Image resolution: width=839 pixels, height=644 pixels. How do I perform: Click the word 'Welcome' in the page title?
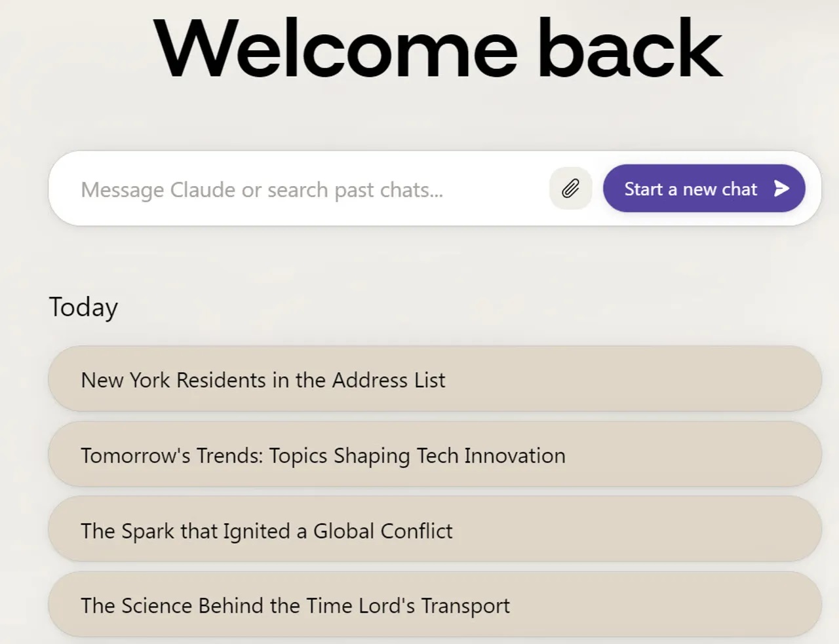tap(336, 48)
